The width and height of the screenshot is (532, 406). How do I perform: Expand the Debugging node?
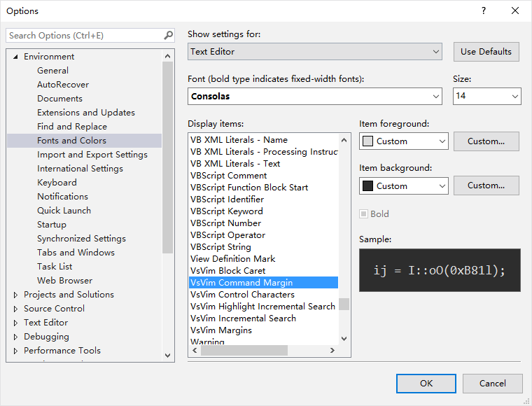click(x=16, y=337)
